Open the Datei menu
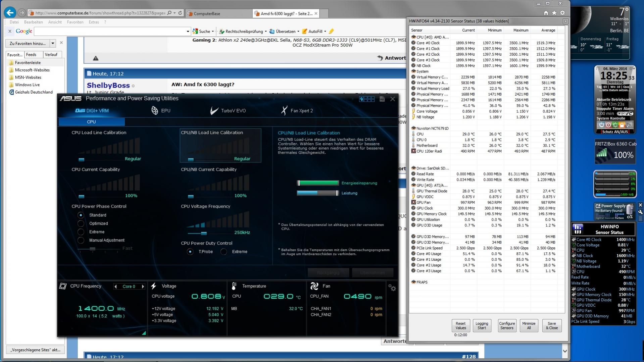This screenshot has width=644, height=362. (x=14, y=22)
